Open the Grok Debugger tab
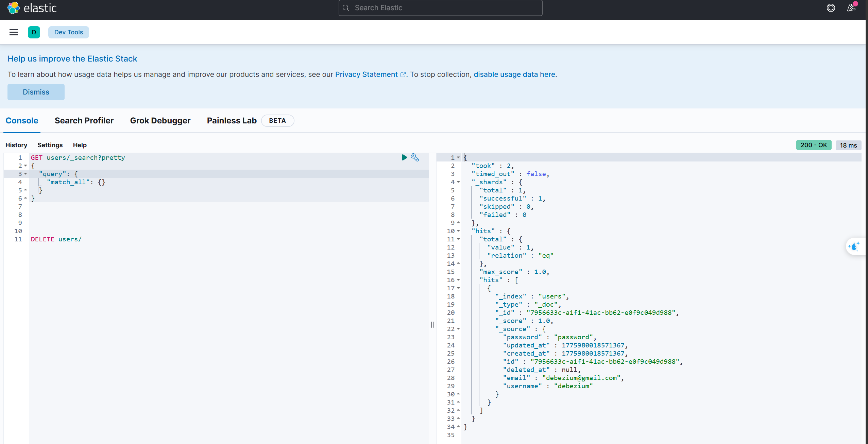This screenshot has width=868, height=444. (160, 121)
